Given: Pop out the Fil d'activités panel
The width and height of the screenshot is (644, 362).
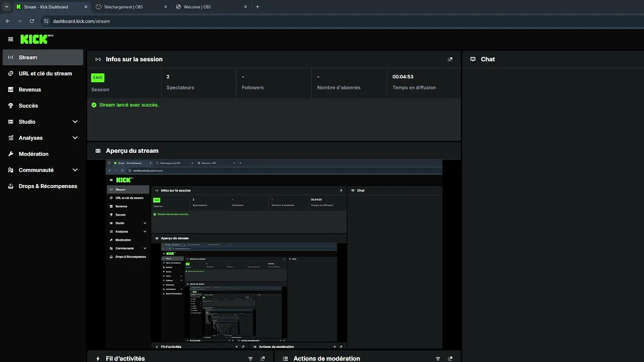Looking at the screenshot, I should coord(263,358).
